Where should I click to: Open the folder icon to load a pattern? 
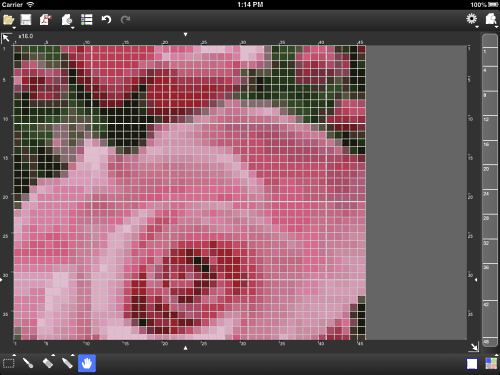(x=8, y=20)
